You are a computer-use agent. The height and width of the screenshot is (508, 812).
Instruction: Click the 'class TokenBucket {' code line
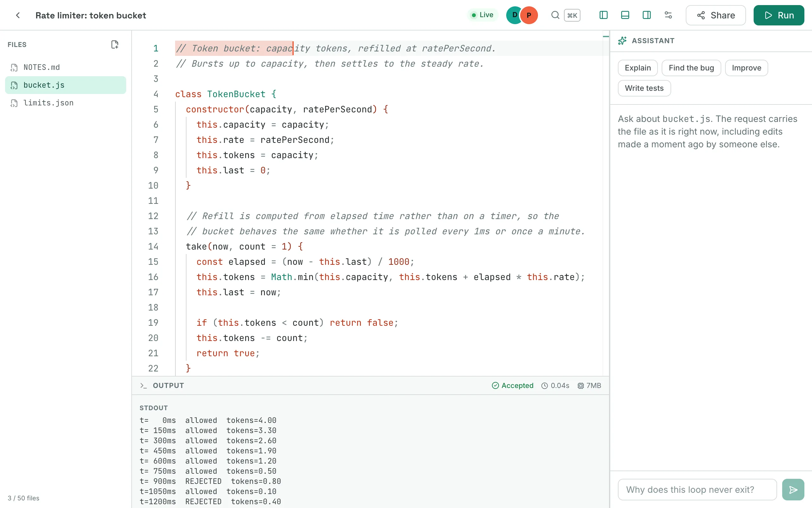tap(226, 94)
